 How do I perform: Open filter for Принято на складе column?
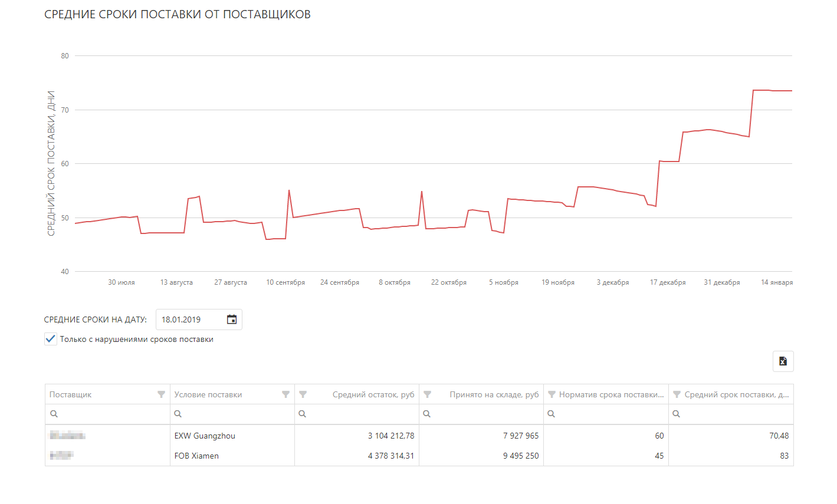coord(428,394)
